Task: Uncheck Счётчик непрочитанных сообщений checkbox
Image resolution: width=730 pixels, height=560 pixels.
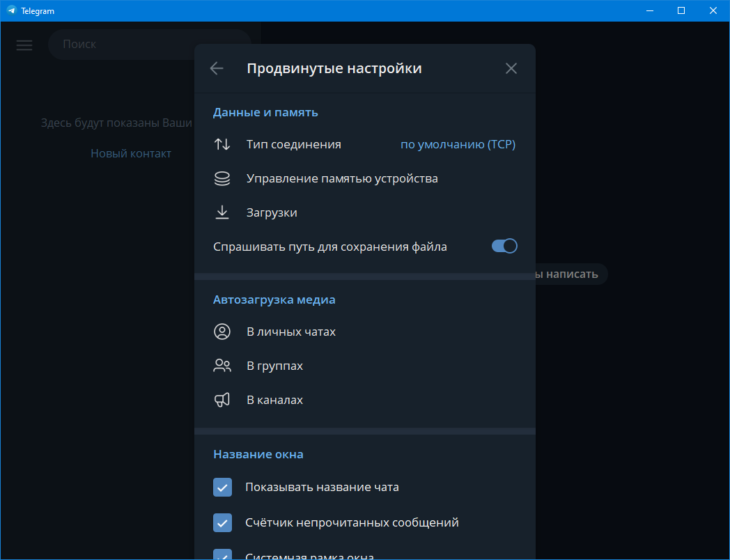Action: (x=222, y=523)
